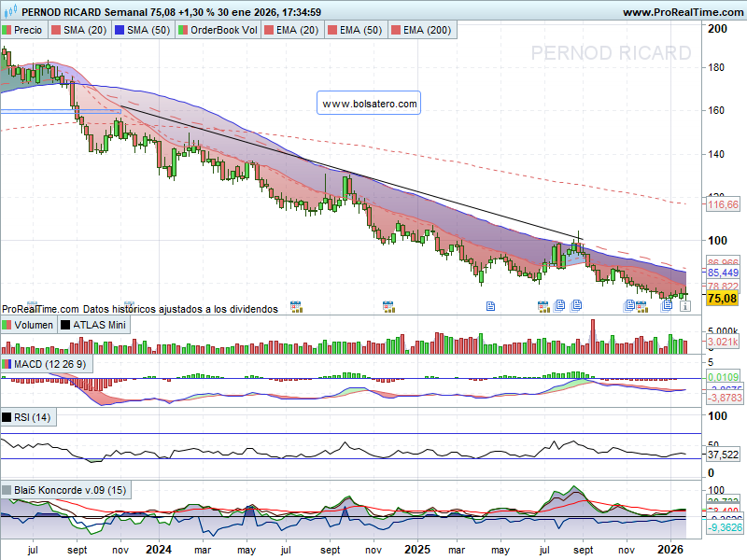The width and height of the screenshot is (747, 560).
Task: Click the volume value label 3.021k
Action: 723,342
